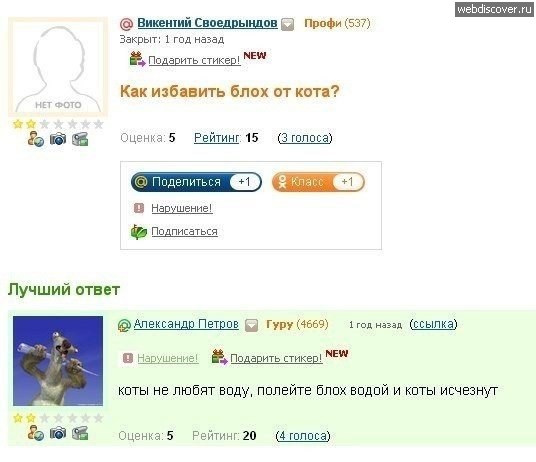Click the red exclamation icon beside the question's Нарушение link
Screen dimensions: 536x462
coord(139,207)
